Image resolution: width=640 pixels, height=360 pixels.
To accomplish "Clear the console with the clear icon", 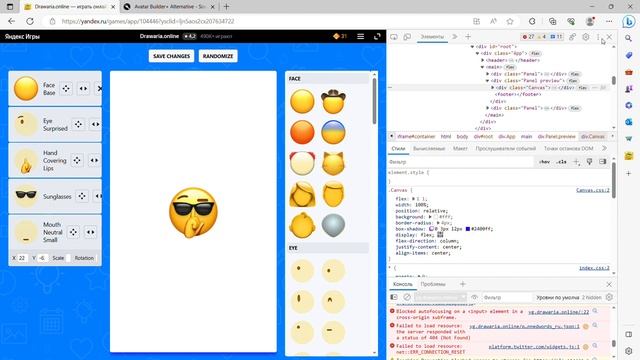I will click(407, 297).
